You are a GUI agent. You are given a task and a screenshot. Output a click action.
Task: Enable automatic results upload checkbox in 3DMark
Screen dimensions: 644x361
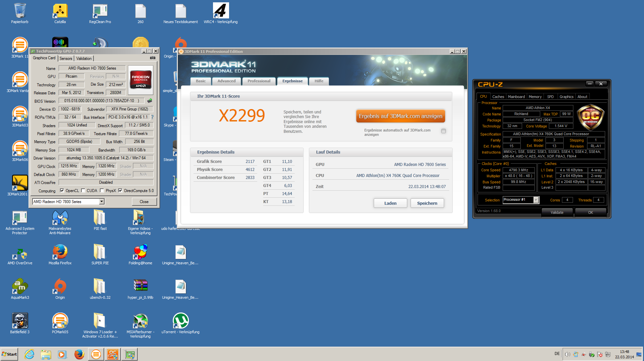tap(443, 131)
